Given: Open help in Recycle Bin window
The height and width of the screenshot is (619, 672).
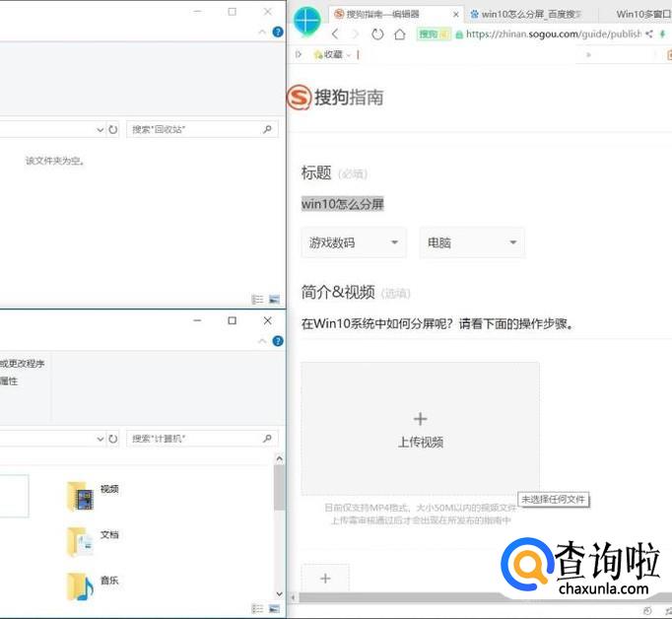Looking at the screenshot, I should [278, 33].
